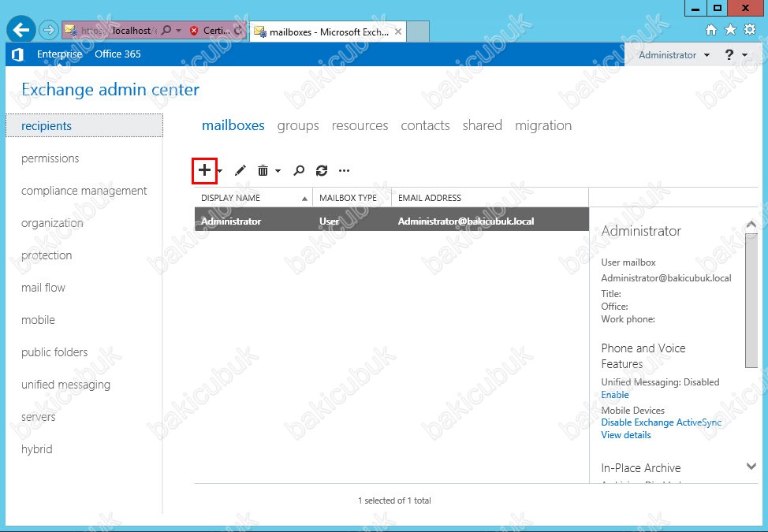This screenshot has width=768, height=532.
Task: Switch to the mailboxes tab
Action: (x=233, y=125)
